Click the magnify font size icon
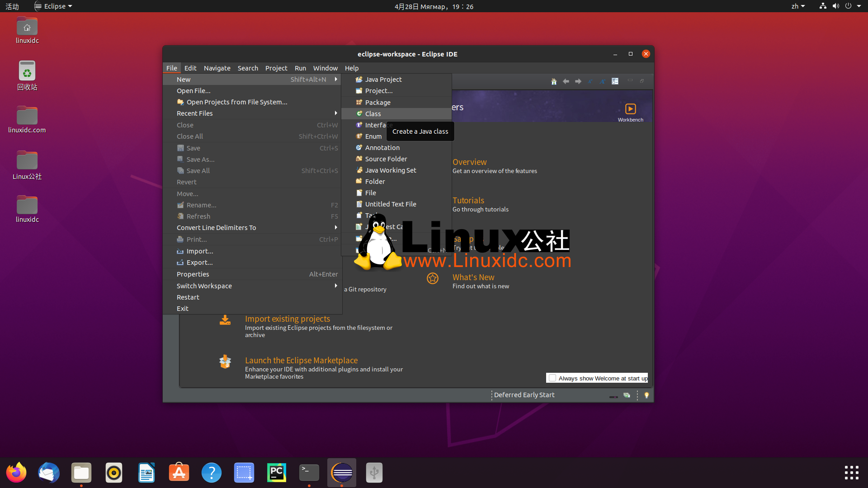The height and width of the screenshot is (488, 868). (x=603, y=81)
